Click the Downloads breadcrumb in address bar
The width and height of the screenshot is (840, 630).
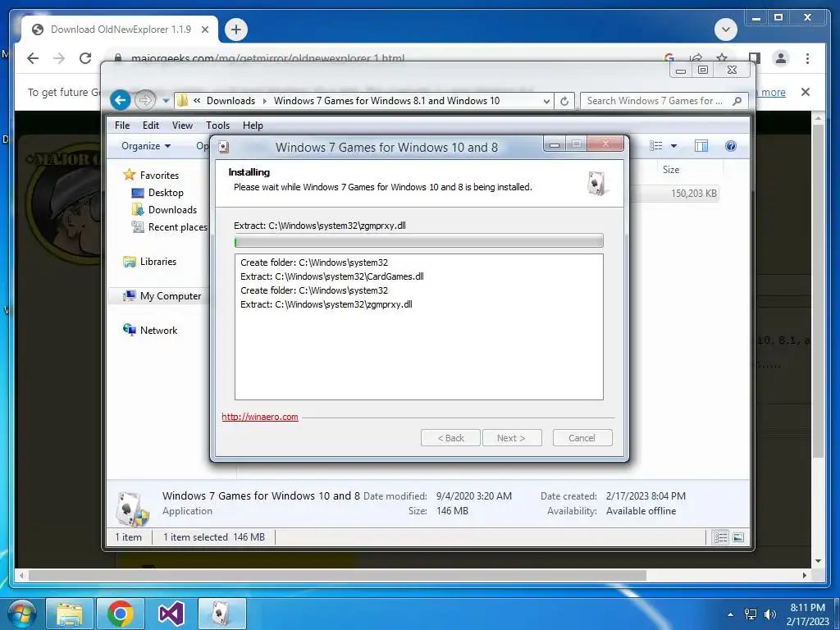click(231, 101)
